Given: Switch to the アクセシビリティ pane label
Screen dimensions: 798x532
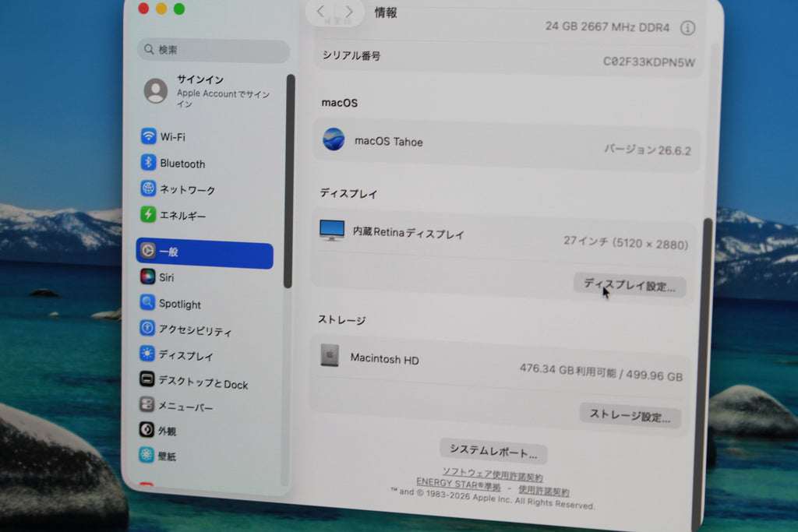Looking at the screenshot, I should point(195,330).
